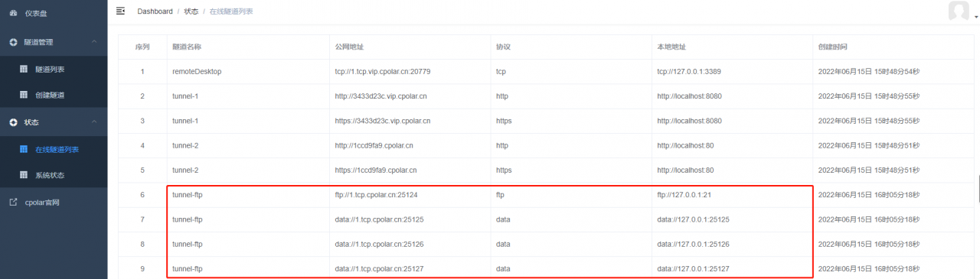The width and height of the screenshot is (980, 279).
Task: Click local address ftp://127.0.0.1:21
Action: [x=684, y=195]
